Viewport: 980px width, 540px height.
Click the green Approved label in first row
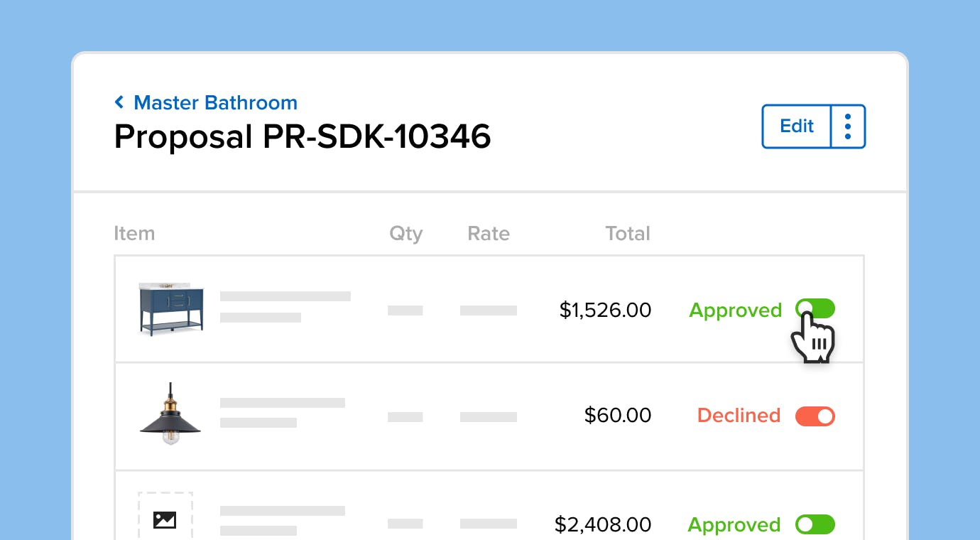[735, 310]
